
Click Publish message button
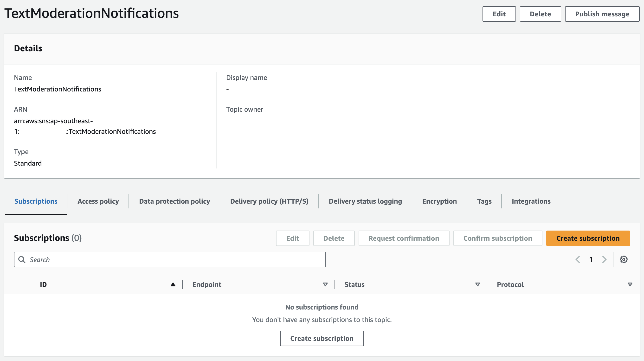[602, 14]
